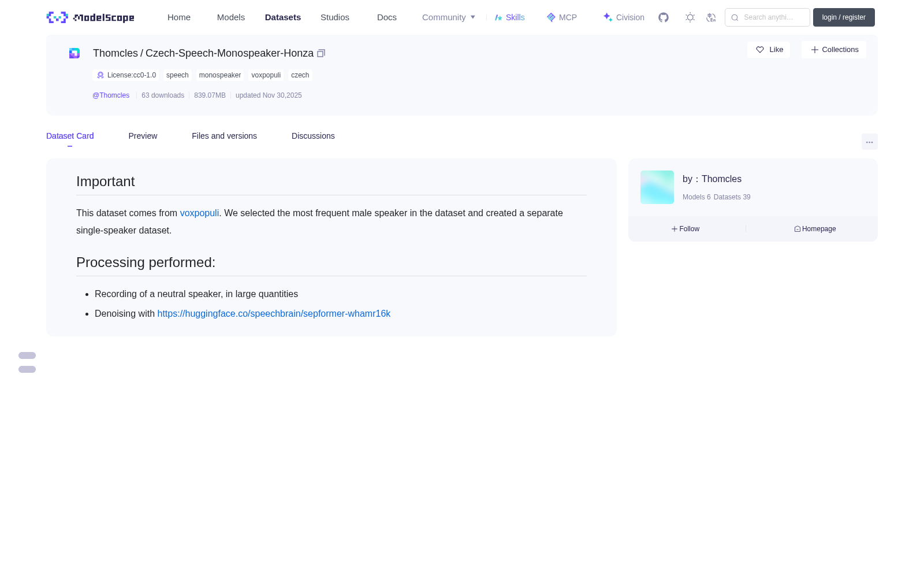
Task: Click the Thomcles author avatar thumbnail
Action: 657,187
